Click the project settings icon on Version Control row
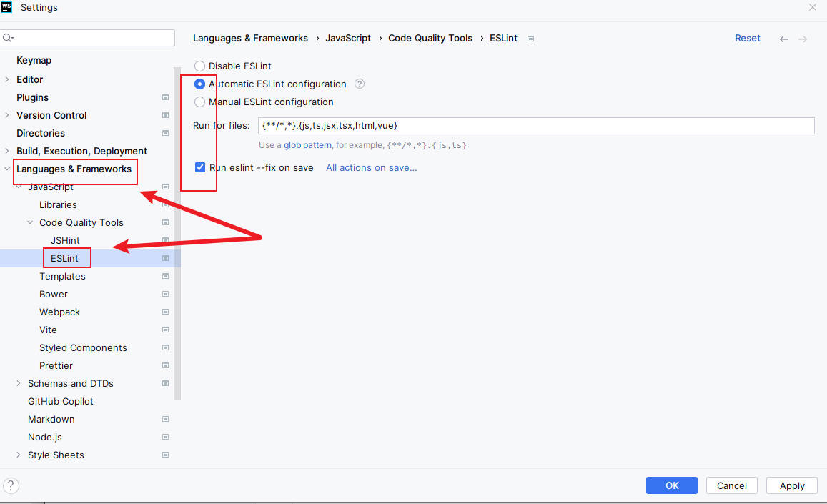The width and height of the screenshot is (827, 504). coord(165,116)
